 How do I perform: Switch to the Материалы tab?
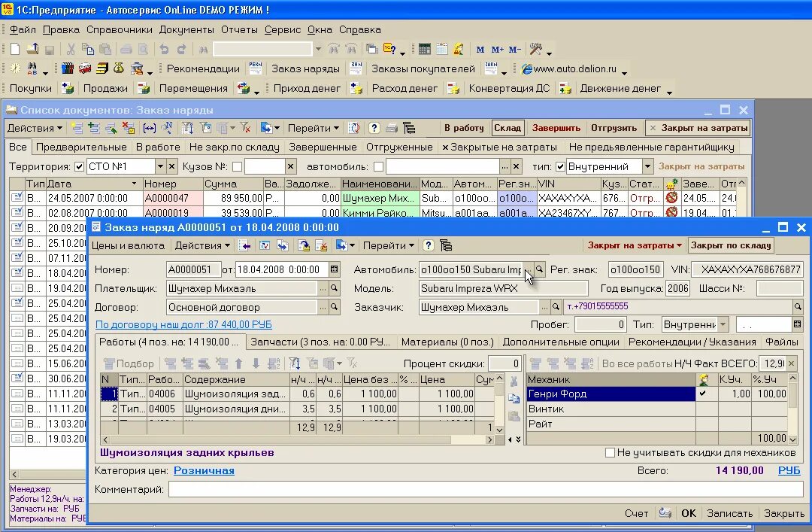(x=447, y=342)
